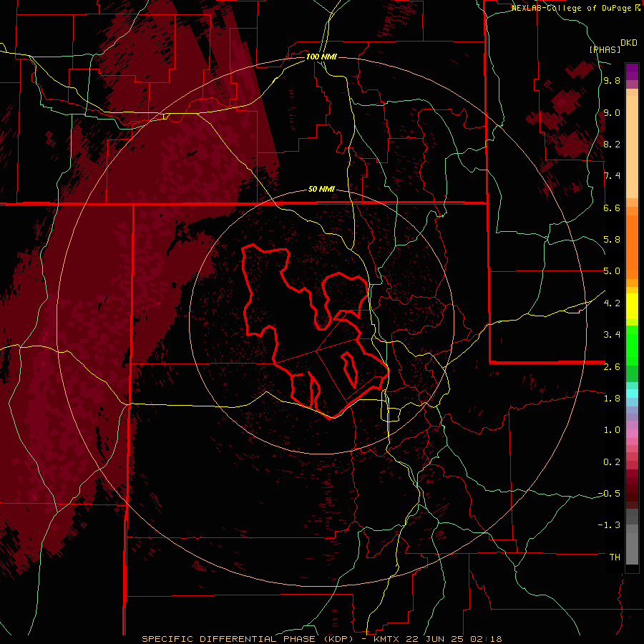Click the 02:18 timestamp in the caption

485,639
